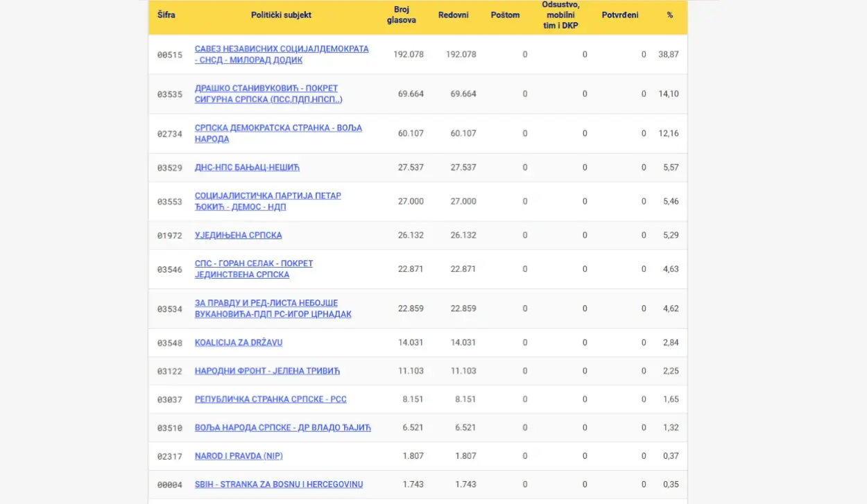Select code 03534
The width and height of the screenshot is (867, 504).
pos(170,309)
